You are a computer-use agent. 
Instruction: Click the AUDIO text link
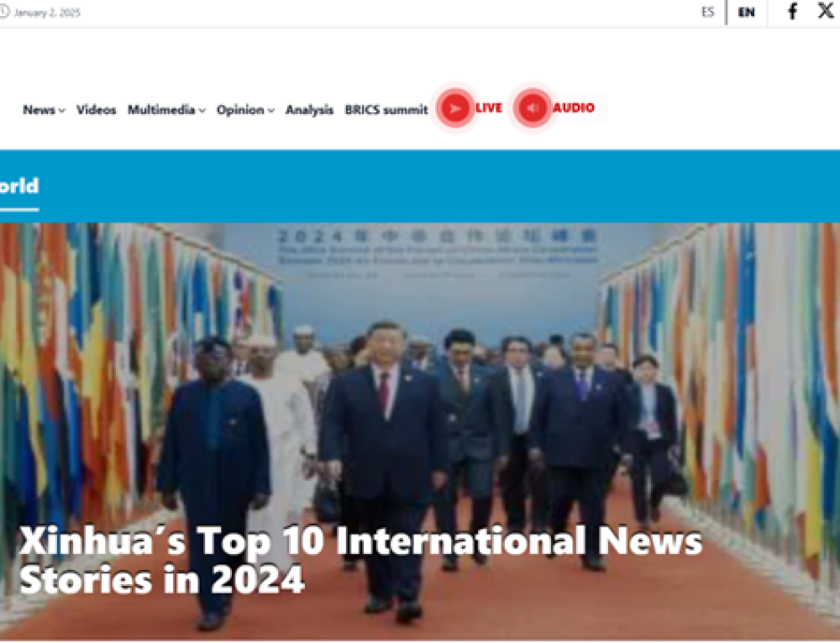[573, 108]
